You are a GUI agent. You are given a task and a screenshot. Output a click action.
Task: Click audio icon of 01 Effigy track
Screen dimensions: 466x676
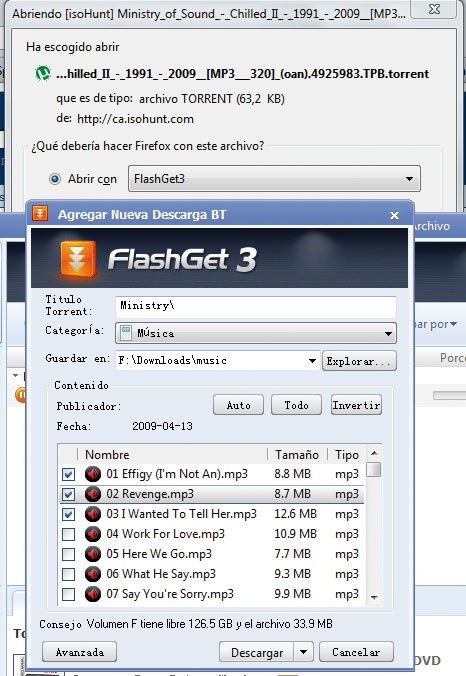(x=93, y=474)
